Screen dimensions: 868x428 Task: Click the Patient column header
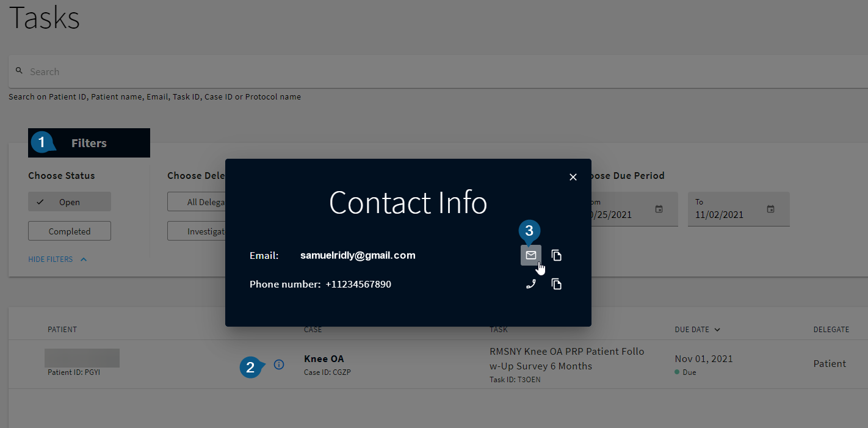[x=62, y=330]
